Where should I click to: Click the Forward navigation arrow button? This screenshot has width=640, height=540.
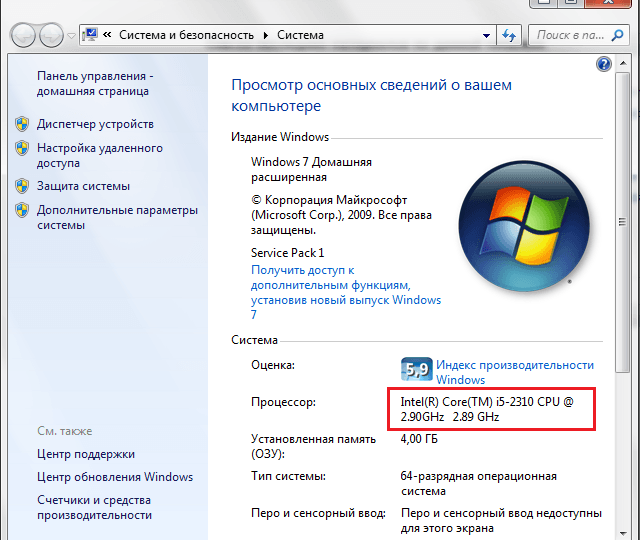(50, 36)
